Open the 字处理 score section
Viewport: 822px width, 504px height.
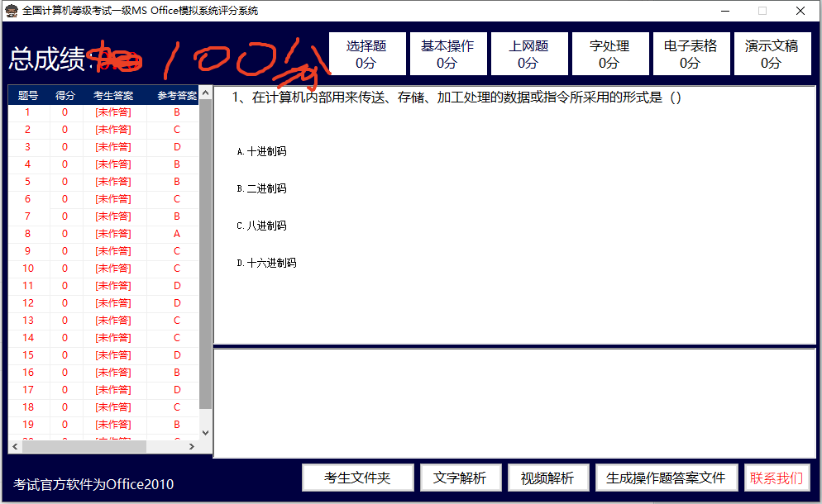[610, 54]
